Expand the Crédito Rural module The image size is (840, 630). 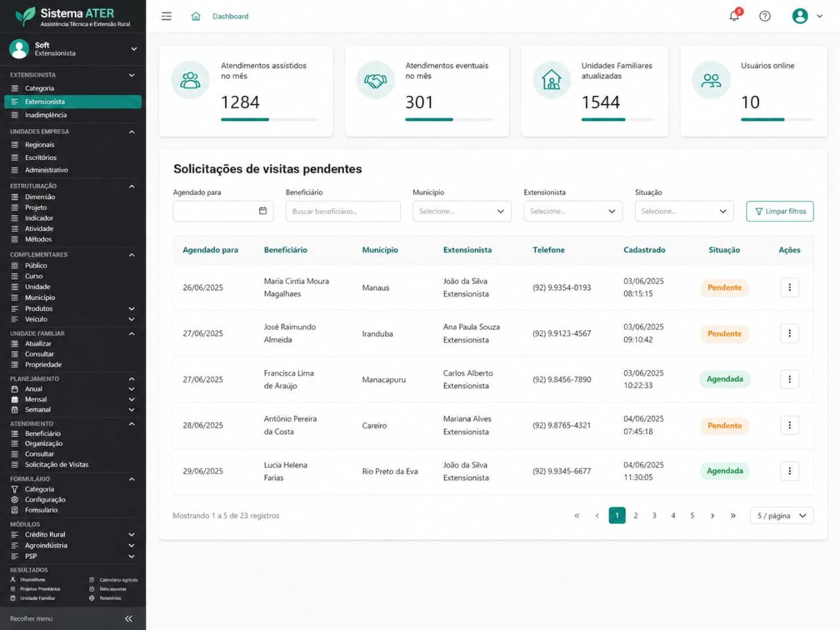(x=132, y=535)
